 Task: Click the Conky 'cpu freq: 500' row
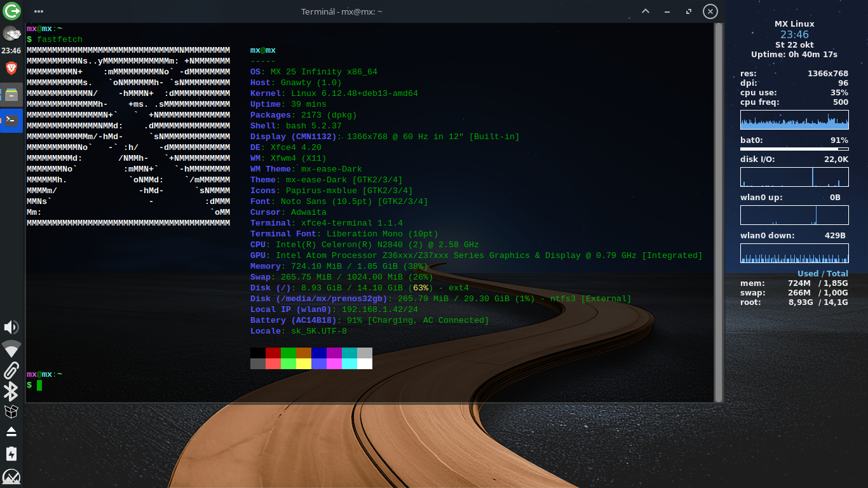coord(794,102)
